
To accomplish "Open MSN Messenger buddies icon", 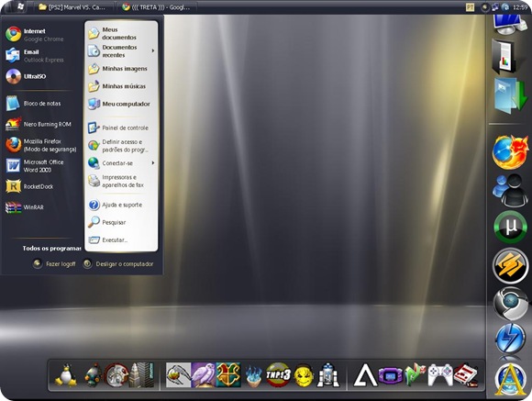I will (x=510, y=190).
